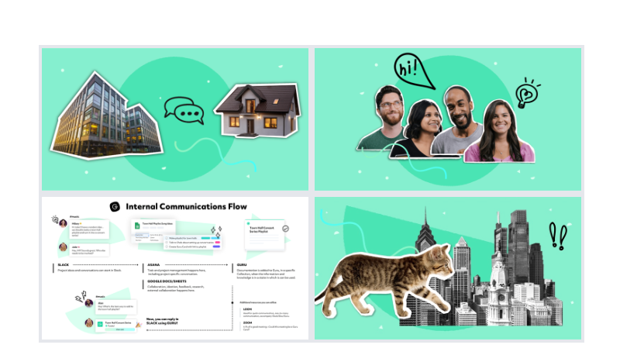
Task: Click the 'Town Hall Concert Series Playlist' card
Action: pos(265,235)
